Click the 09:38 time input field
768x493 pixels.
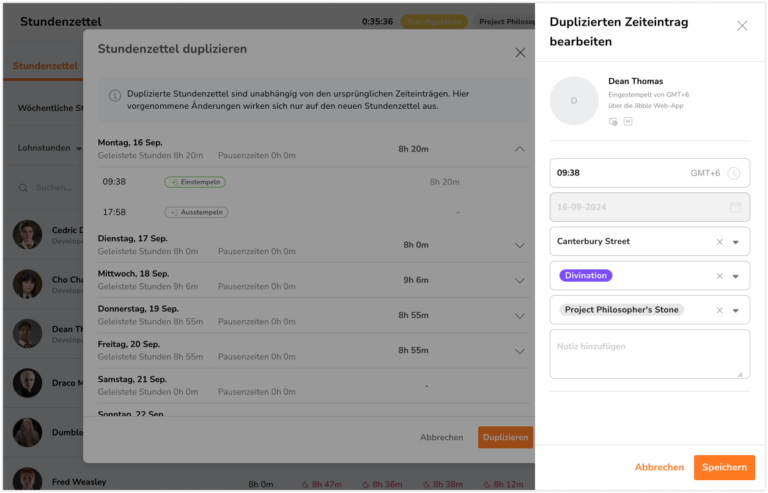pyautogui.click(x=649, y=173)
